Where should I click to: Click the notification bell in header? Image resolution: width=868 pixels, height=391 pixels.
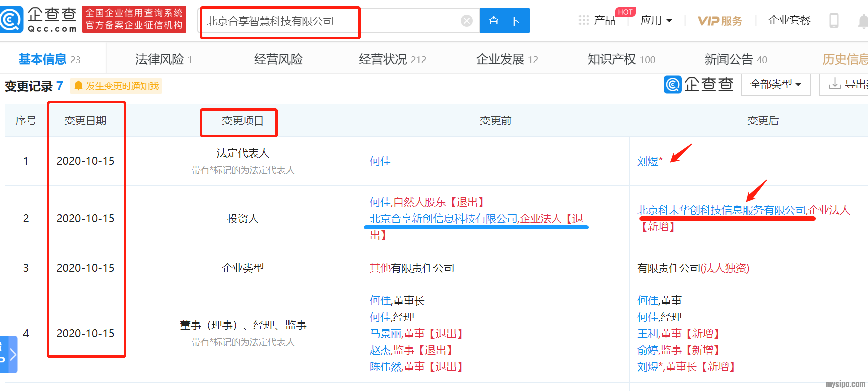[862, 21]
